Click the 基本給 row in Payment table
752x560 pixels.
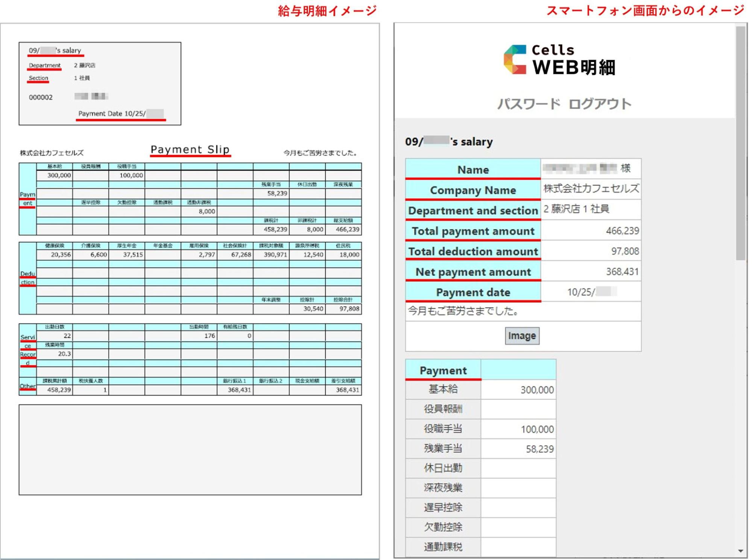(x=443, y=389)
